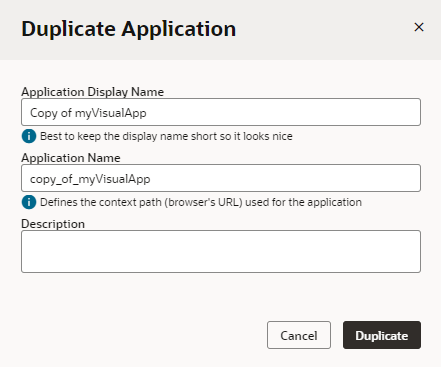This screenshot has width=441, height=367.
Task: Focus the Application Name input field
Action: [x=221, y=178]
